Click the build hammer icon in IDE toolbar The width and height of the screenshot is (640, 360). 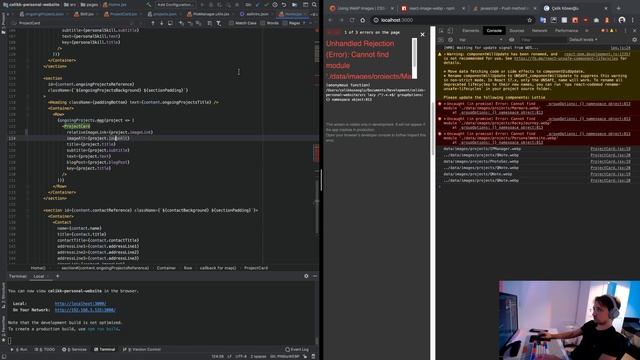coord(149,4)
